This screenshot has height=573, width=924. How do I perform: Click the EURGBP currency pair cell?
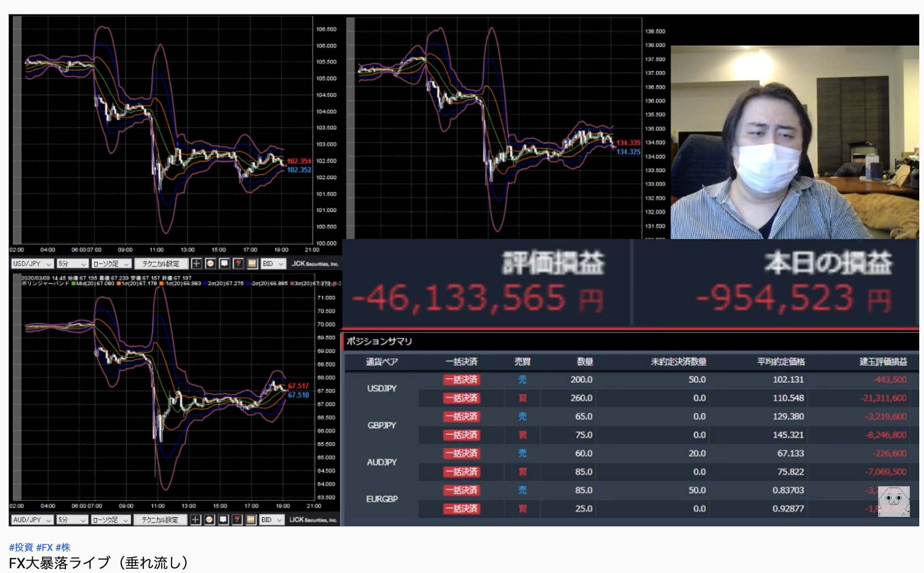click(x=382, y=499)
